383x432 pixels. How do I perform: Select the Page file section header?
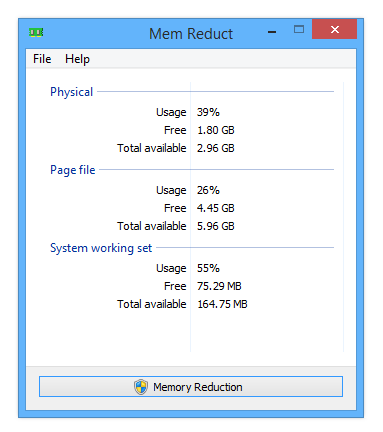click(73, 170)
